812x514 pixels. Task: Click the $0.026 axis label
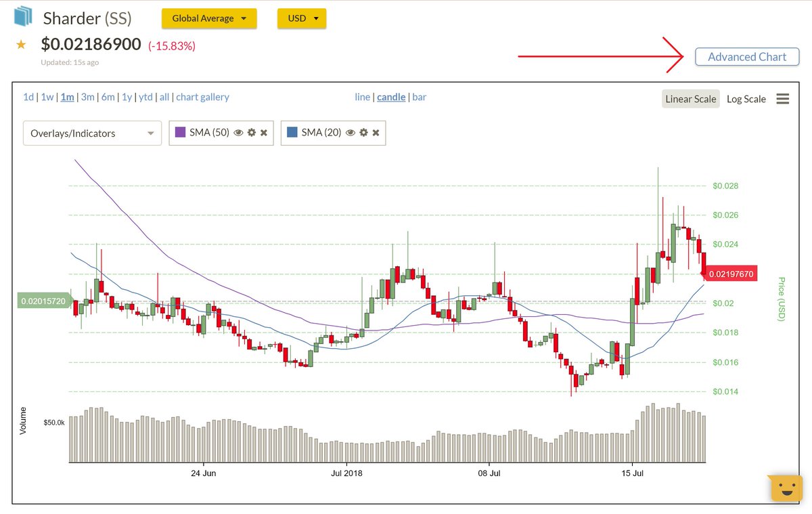pos(725,215)
